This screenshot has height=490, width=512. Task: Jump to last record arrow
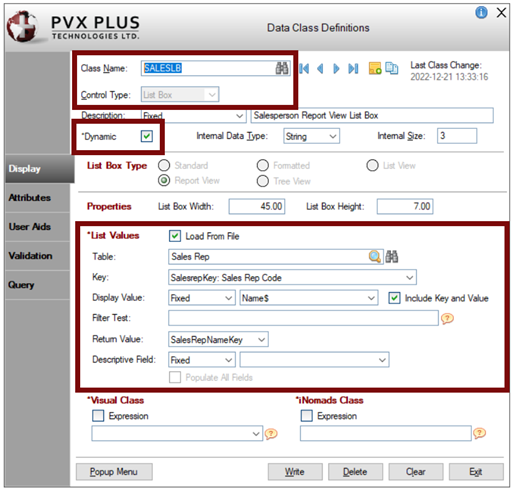(x=353, y=69)
